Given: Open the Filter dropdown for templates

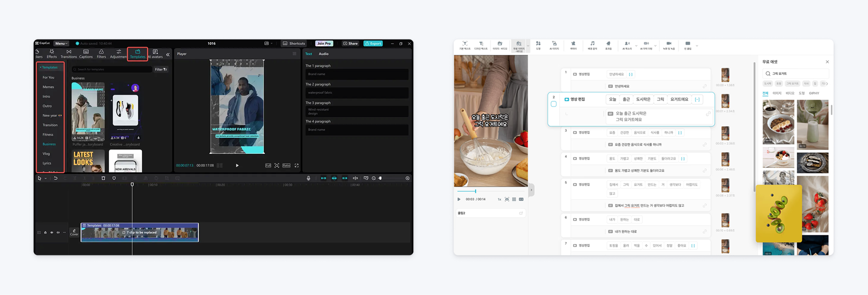Looking at the screenshot, I should click(x=161, y=69).
